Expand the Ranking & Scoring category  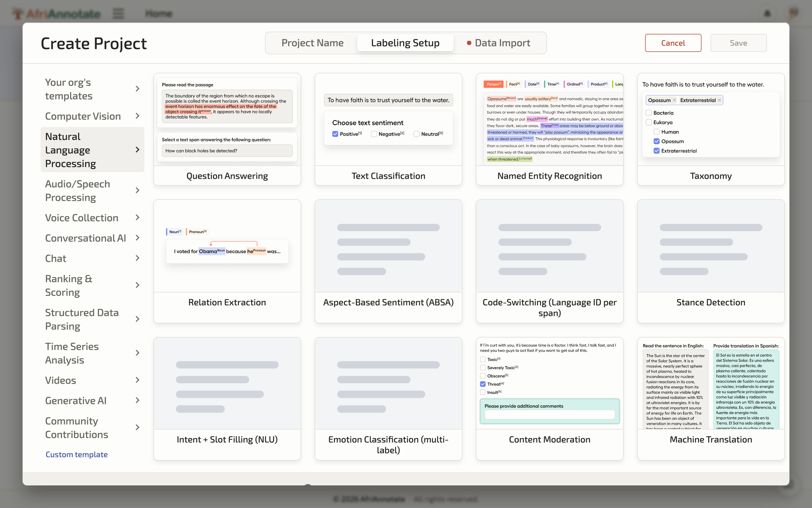(92, 285)
